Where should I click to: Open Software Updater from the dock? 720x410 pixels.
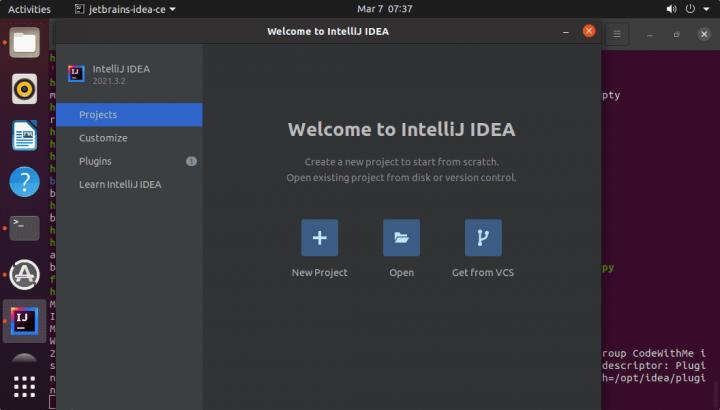24,274
